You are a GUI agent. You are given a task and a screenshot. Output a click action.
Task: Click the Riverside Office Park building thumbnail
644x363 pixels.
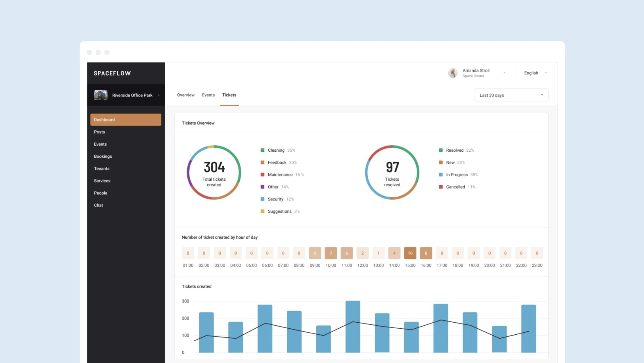coord(101,95)
